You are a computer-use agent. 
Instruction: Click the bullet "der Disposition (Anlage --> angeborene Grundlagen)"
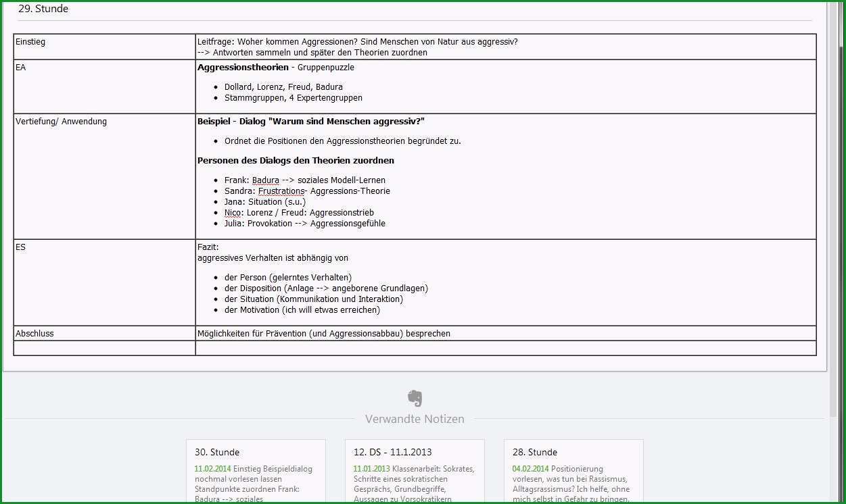click(x=326, y=288)
